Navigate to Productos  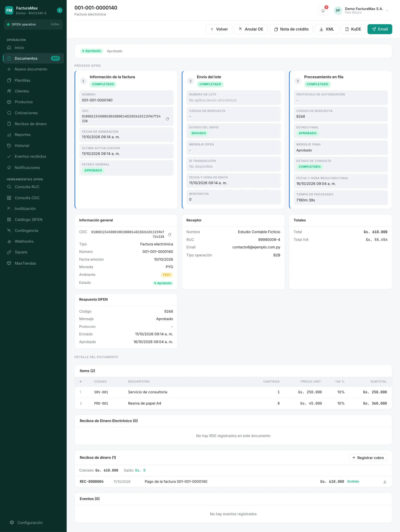33,102
